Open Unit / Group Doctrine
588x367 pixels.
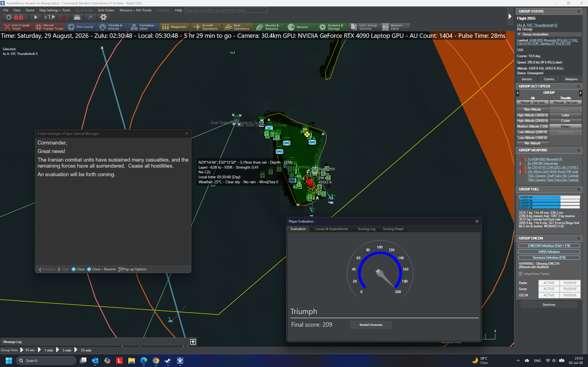point(363,27)
